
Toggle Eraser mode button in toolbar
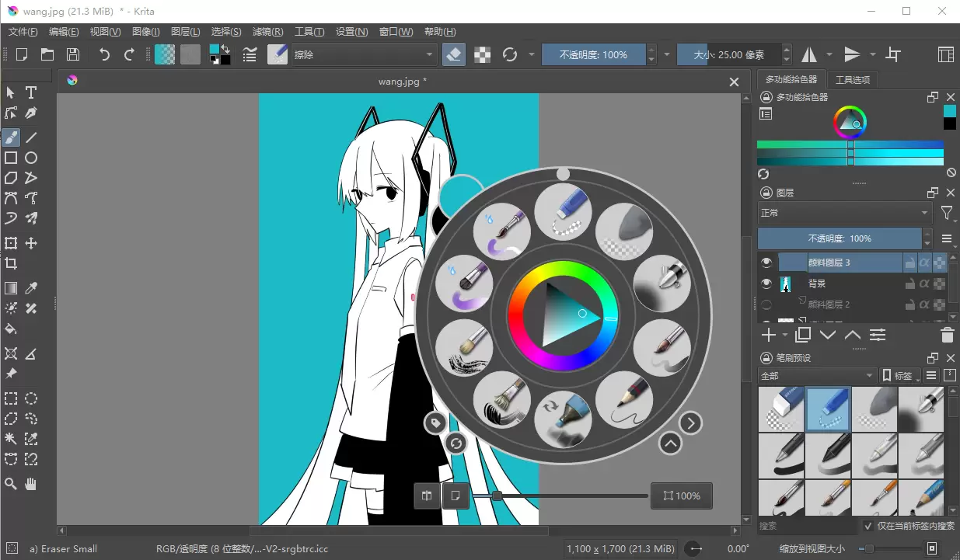pos(454,54)
